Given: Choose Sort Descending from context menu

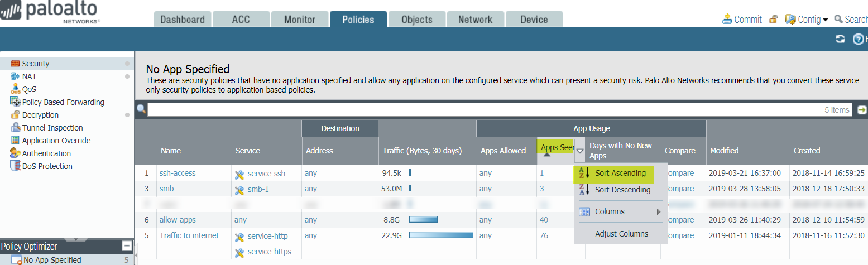Looking at the screenshot, I should coord(622,190).
